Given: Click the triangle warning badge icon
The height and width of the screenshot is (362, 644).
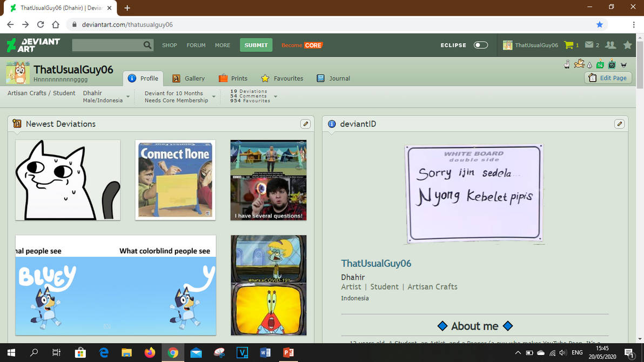Looking at the screenshot, I should pyautogui.click(x=590, y=65).
